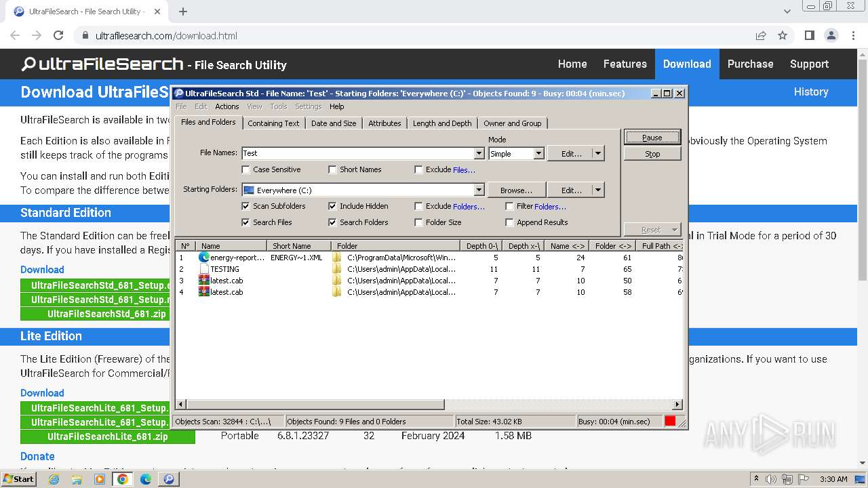Image resolution: width=868 pixels, height=488 pixels.
Task: Click the results list horizontal scrollbar thumb
Action: 315,405
